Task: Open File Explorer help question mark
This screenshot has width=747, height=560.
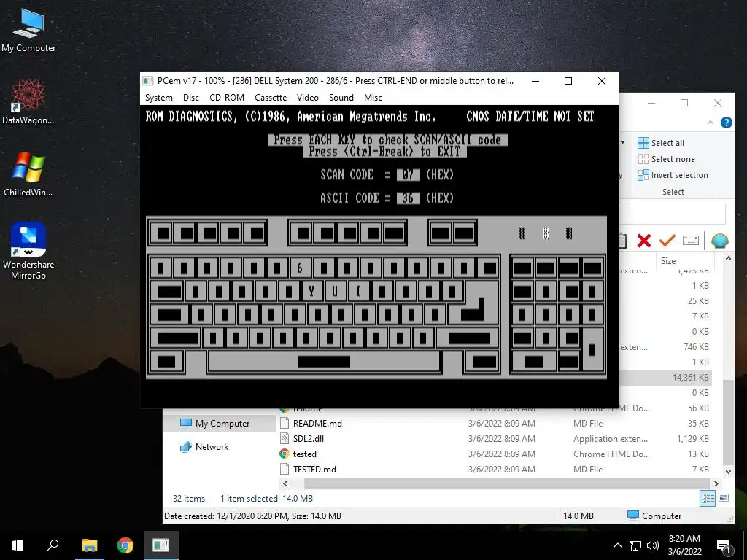Action: click(x=726, y=122)
